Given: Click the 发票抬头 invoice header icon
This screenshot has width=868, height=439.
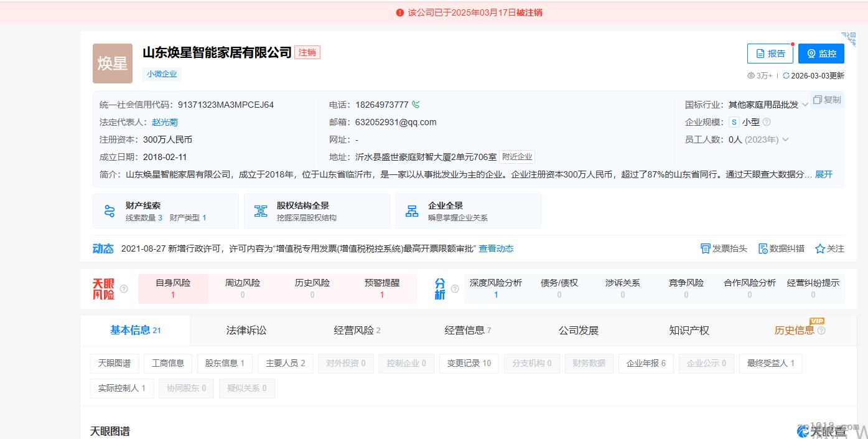Looking at the screenshot, I should (706, 248).
